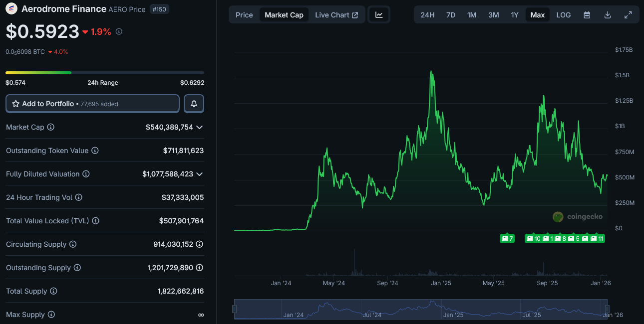Show info for Max Supply

pyautogui.click(x=51, y=315)
